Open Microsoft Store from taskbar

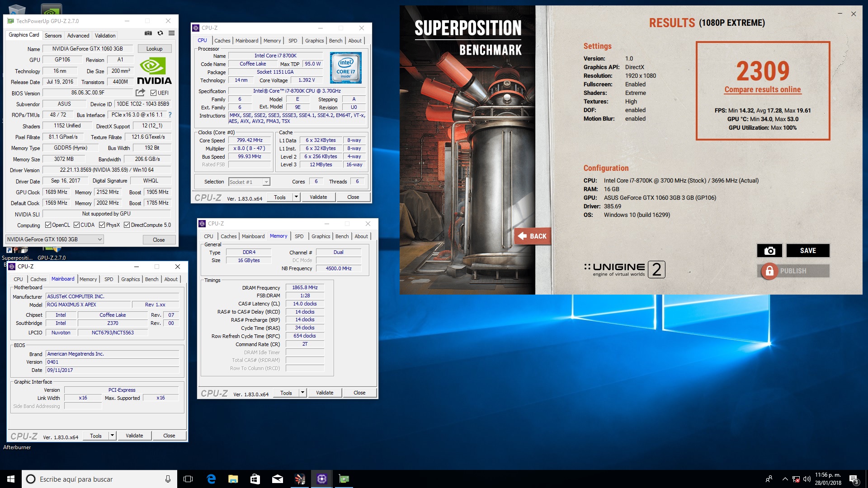255,479
